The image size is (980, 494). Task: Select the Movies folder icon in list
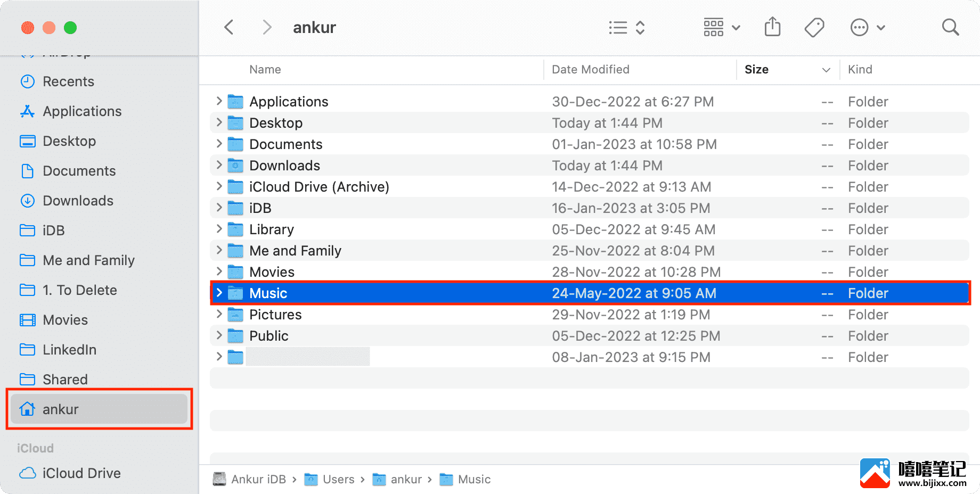point(235,272)
